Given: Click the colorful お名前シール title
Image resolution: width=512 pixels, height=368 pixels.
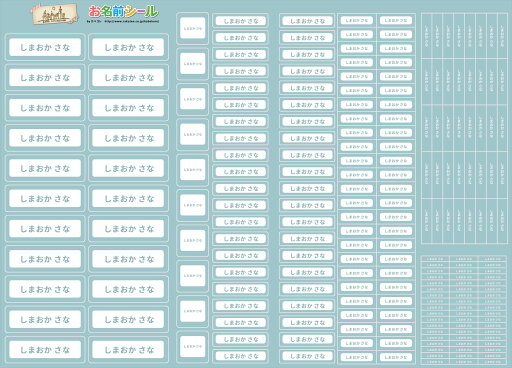Looking at the screenshot, I should coord(123,12).
